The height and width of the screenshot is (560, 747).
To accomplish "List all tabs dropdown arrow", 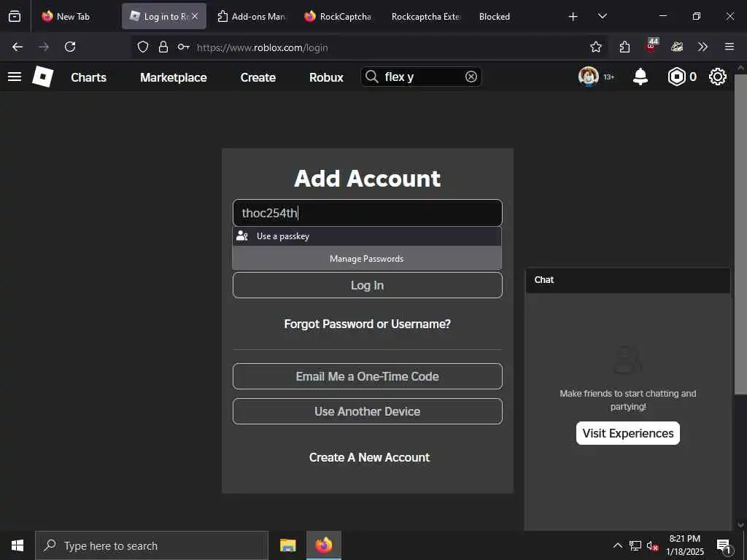I will coord(603,16).
